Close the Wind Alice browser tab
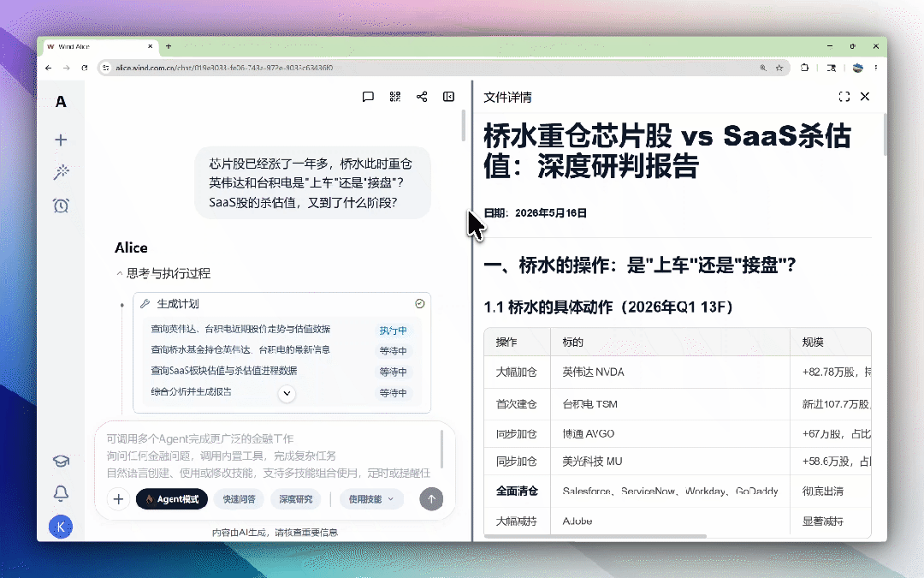924x578 pixels. (x=151, y=46)
